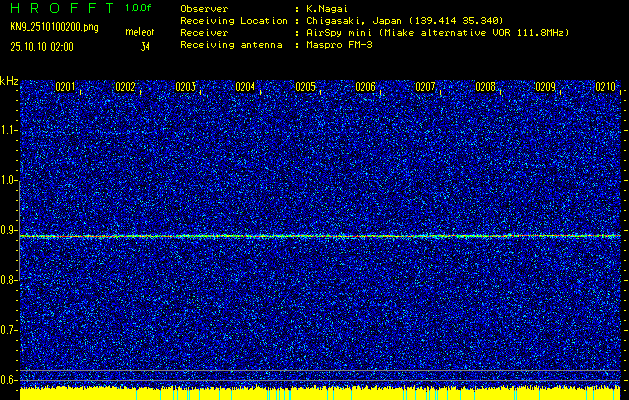Select the 0207 time marker
The width and height of the screenshot is (629, 400).
click(425, 88)
